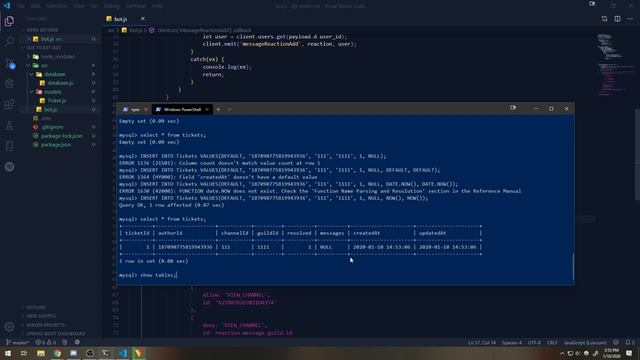
Task: Click the master git branch in status bar
Action: (x=18, y=342)
